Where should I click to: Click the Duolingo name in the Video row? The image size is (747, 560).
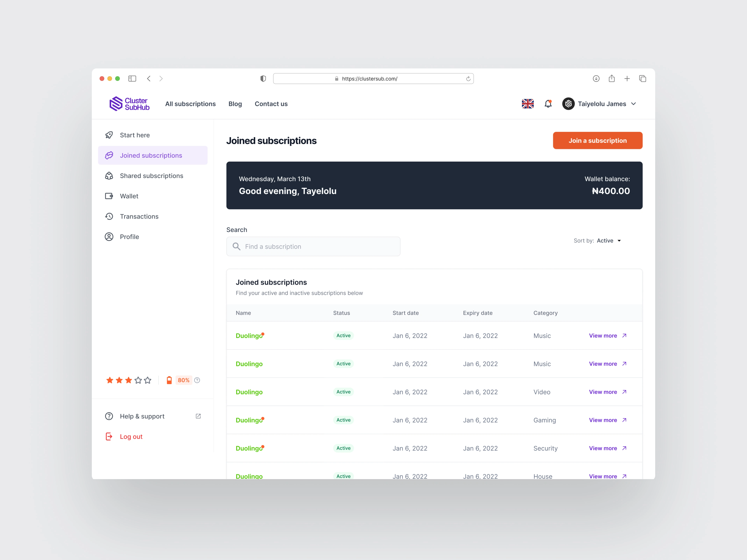pos(249,392)
